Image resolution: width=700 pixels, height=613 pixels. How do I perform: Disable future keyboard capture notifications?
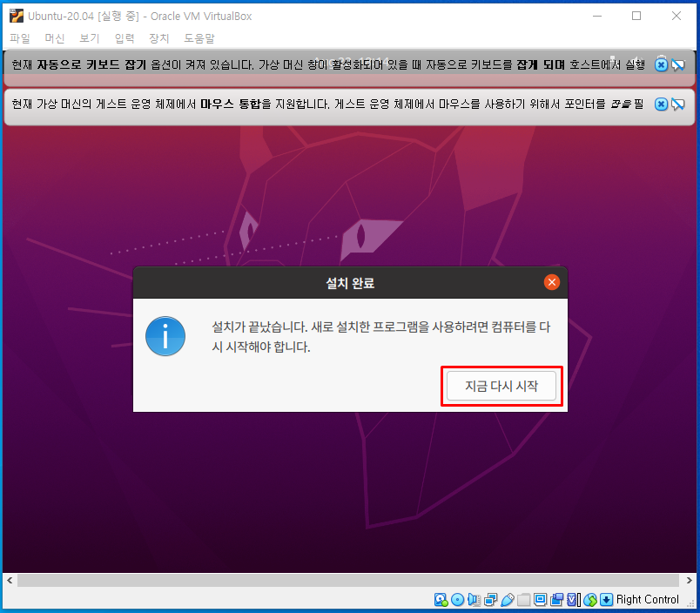(679, 64)
